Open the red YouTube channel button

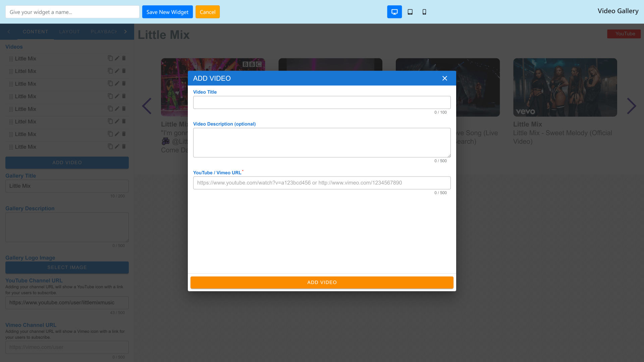point(624,34)
